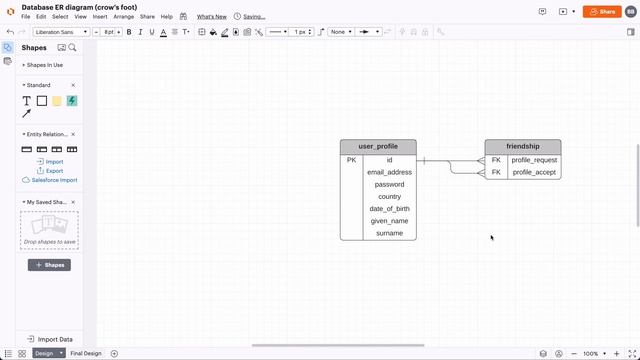Select the arrow Line shape

[x=27, y=113]
